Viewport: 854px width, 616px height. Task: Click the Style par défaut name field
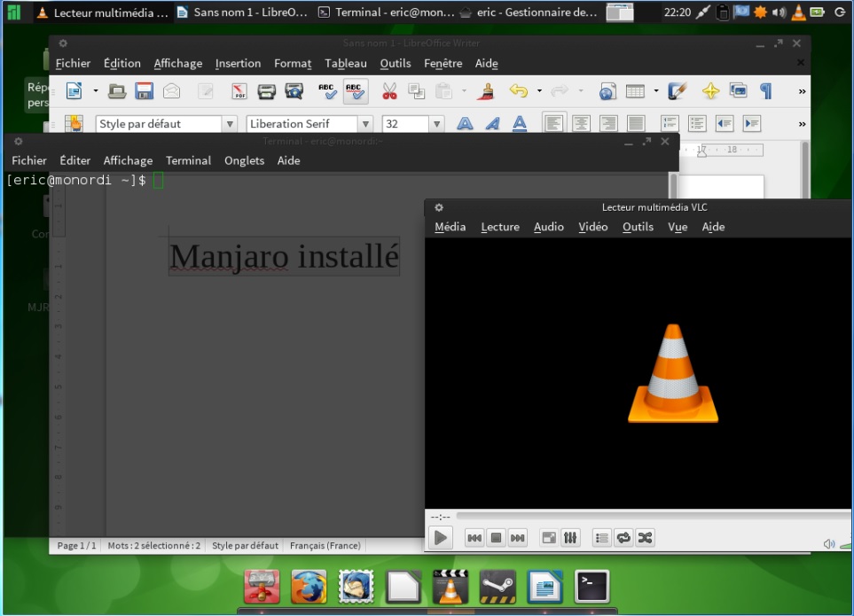159,124
